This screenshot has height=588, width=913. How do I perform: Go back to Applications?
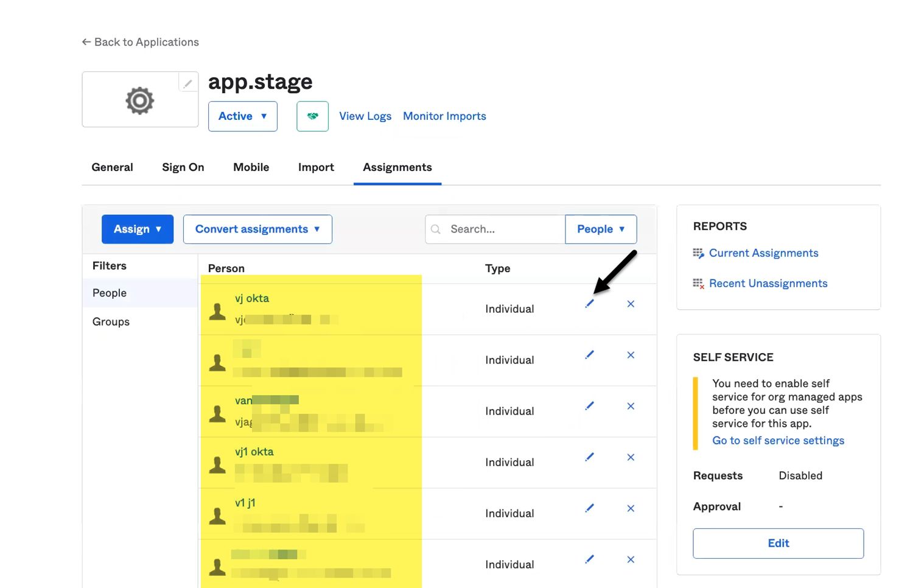point(141,42)
